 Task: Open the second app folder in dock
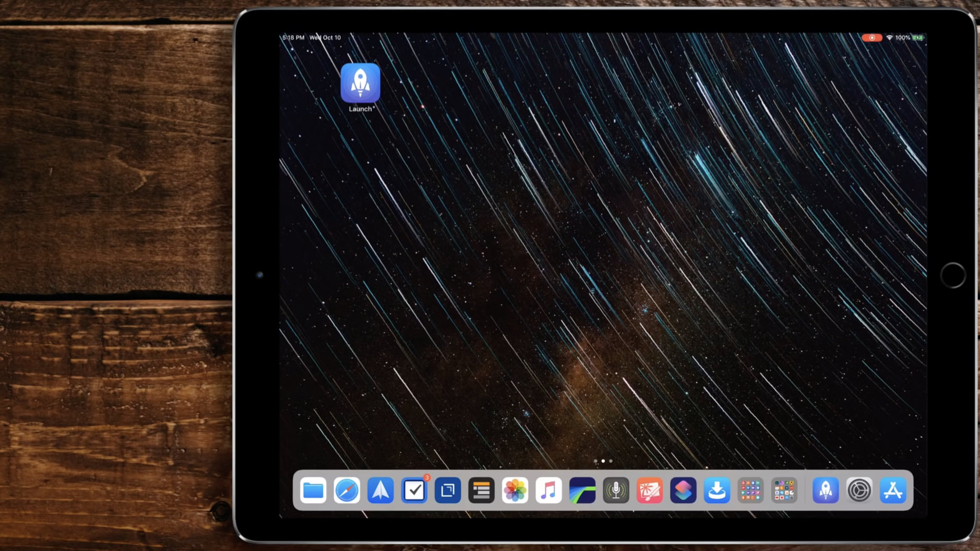[x=784, y=490]
